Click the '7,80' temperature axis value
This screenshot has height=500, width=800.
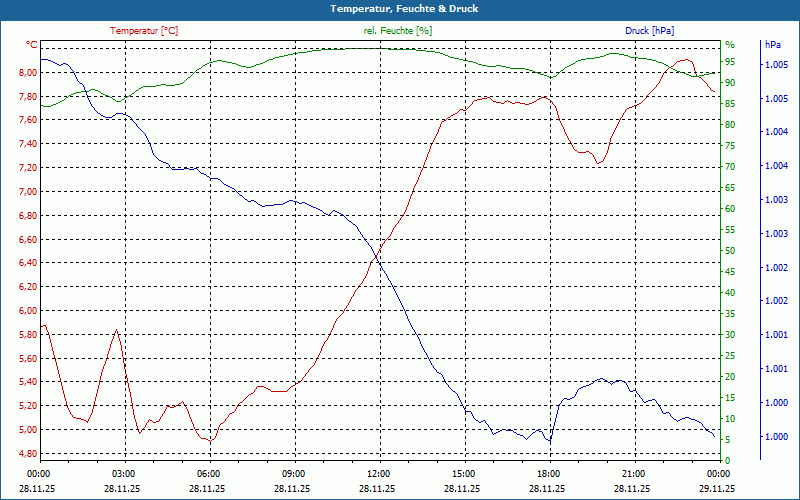point(29,96)
